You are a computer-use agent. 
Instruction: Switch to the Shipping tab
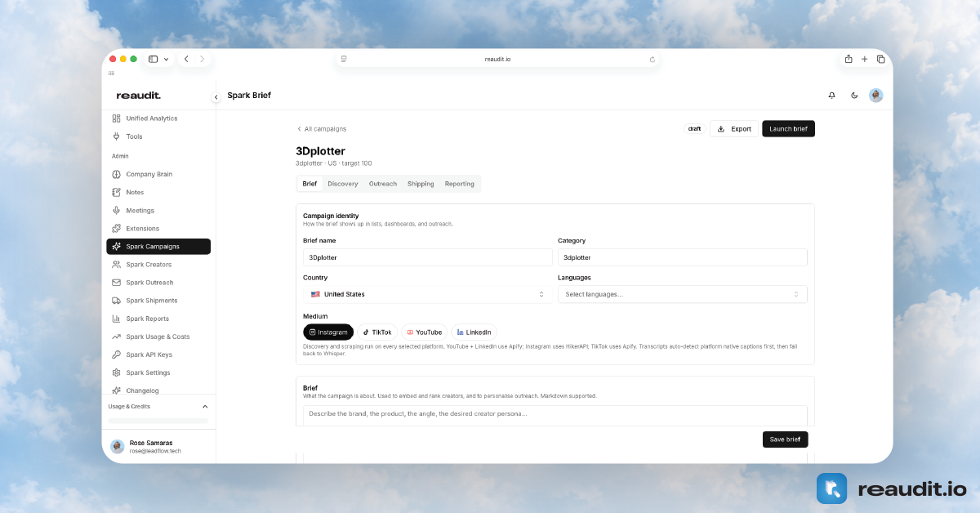tap(421, 184)
